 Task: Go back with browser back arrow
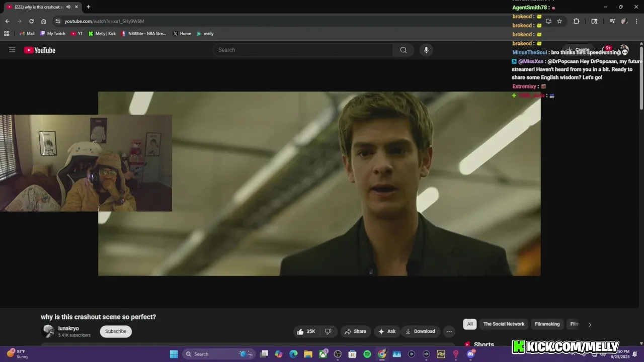click(7, 21)
